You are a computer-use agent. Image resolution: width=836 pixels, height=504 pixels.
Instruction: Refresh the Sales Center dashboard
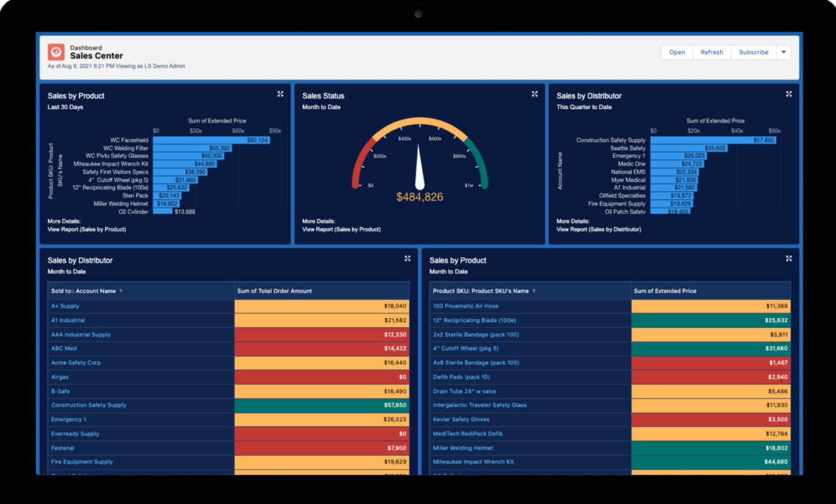tap(712, 52)
